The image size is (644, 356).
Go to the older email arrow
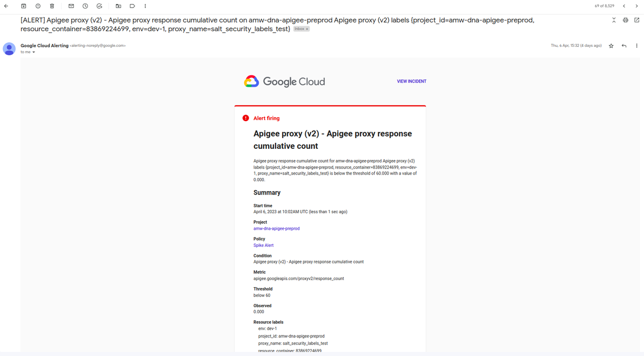[636, 6]
